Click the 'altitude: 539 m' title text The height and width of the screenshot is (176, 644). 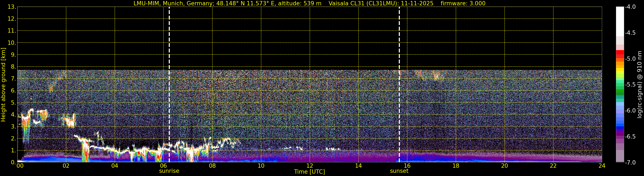tap(300, 3)
